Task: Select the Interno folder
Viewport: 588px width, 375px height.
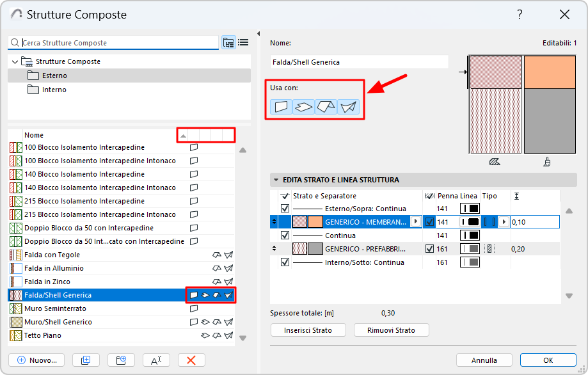Action: [129, 90]
